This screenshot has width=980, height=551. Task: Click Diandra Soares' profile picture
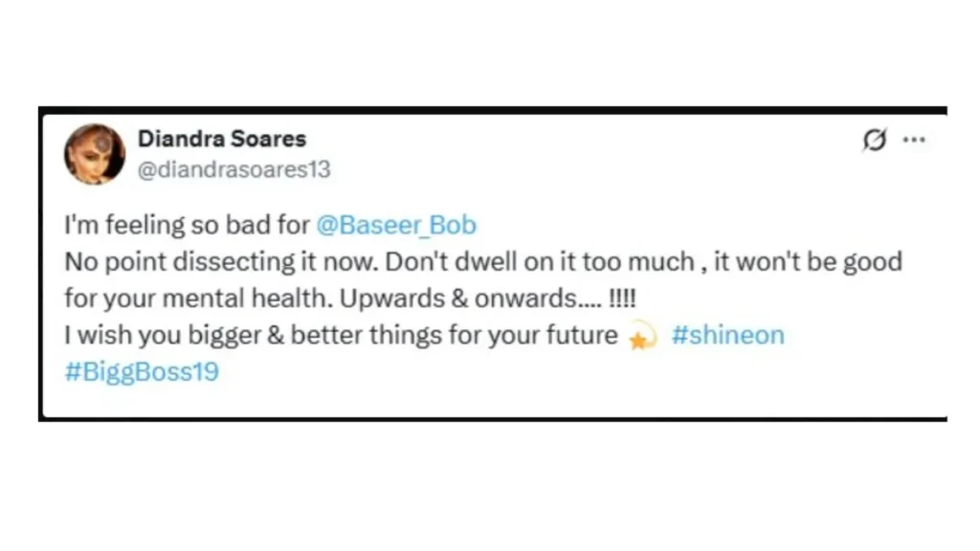point(95,154)
